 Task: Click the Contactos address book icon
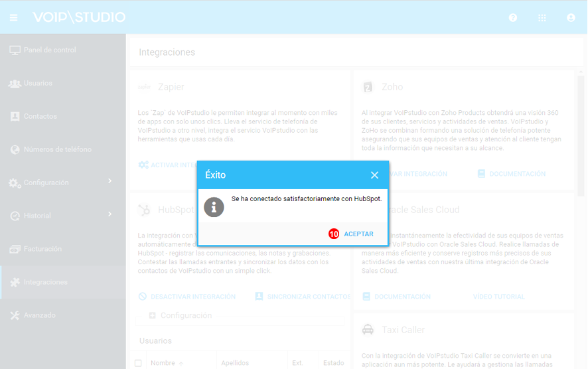pyautogui.click(x=15, y=117)
